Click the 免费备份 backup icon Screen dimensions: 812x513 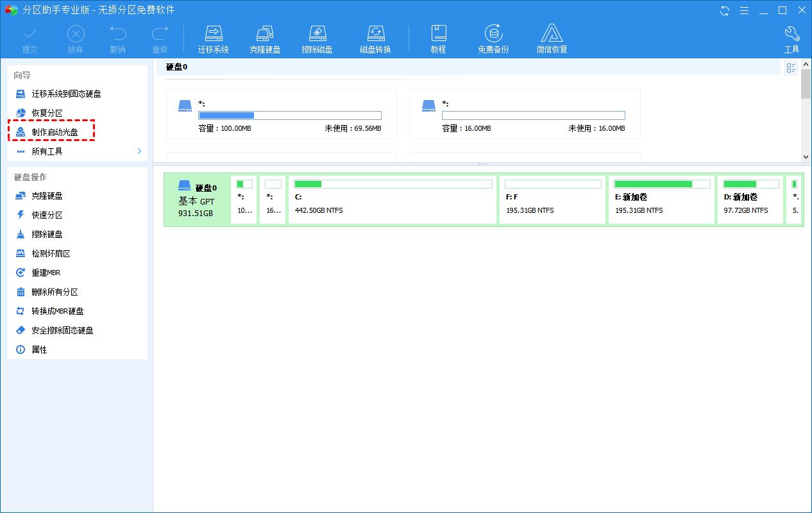click(493, 37)
